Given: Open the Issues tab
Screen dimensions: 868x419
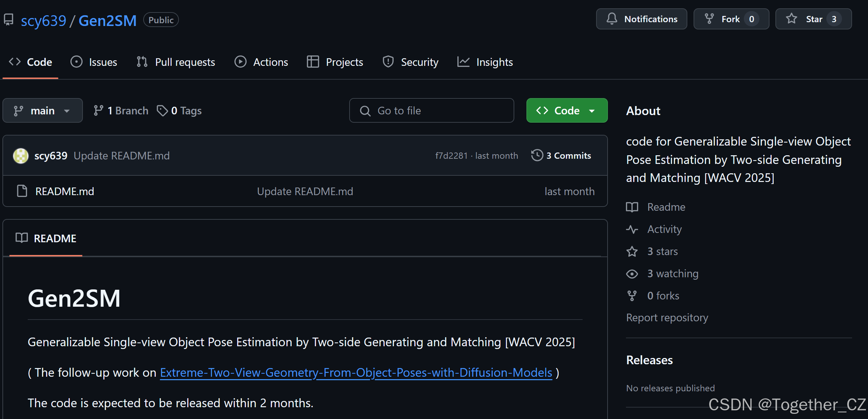Looking at the screenshot, I should tap(94, 62).
